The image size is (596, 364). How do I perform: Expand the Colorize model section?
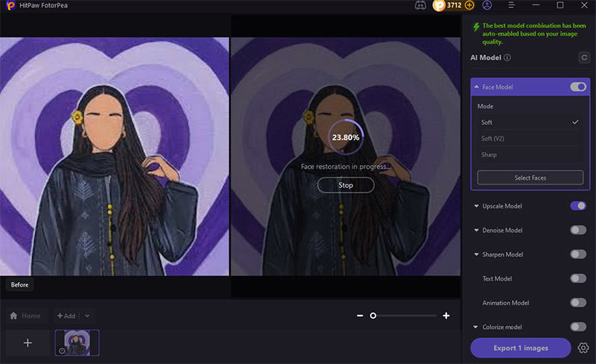click(476, 327)
